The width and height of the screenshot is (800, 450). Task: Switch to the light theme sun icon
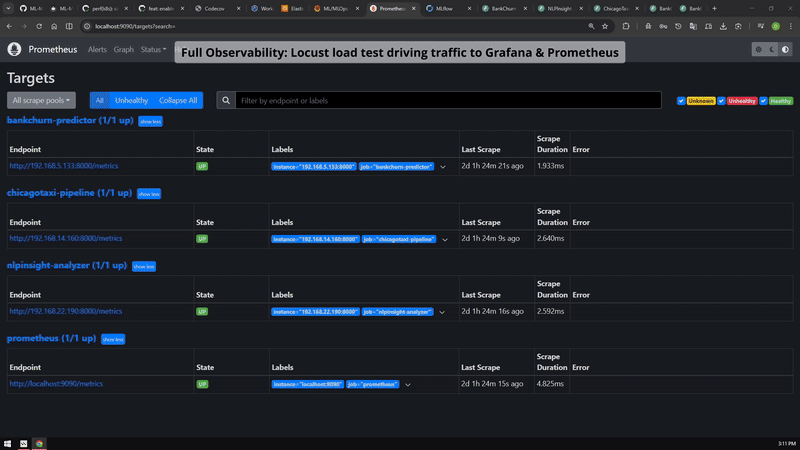(759, 49)
